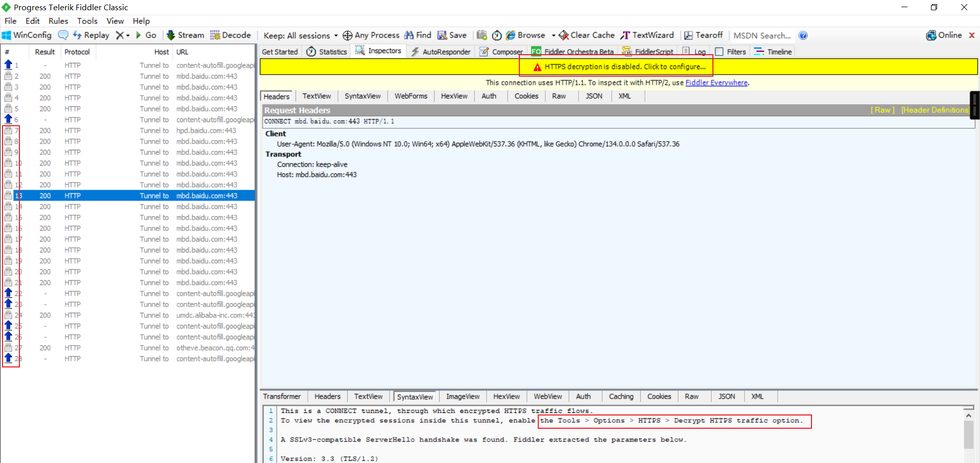The image size is (980, 463).
Task: Open the response Caching tab
Action: point(621,397)
